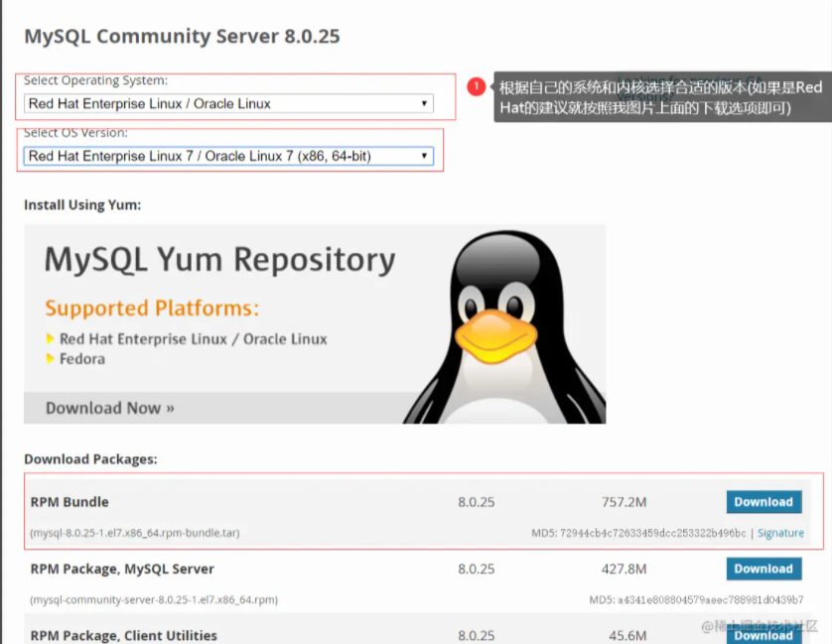This screenshot has height=644, width=832.
Task: Click the RPM Package, Client Utilities title
Action: tap(123, 635)
